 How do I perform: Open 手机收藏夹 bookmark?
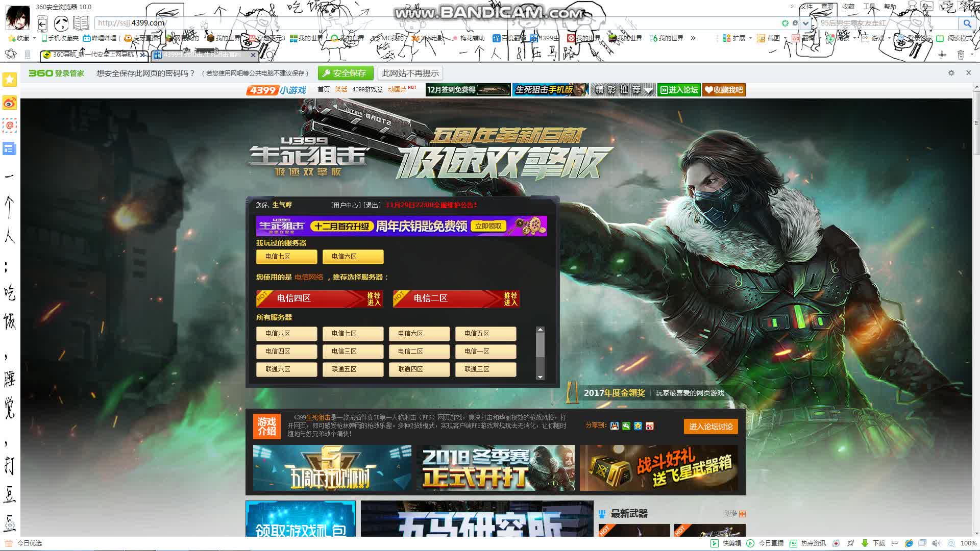(60, 38)
